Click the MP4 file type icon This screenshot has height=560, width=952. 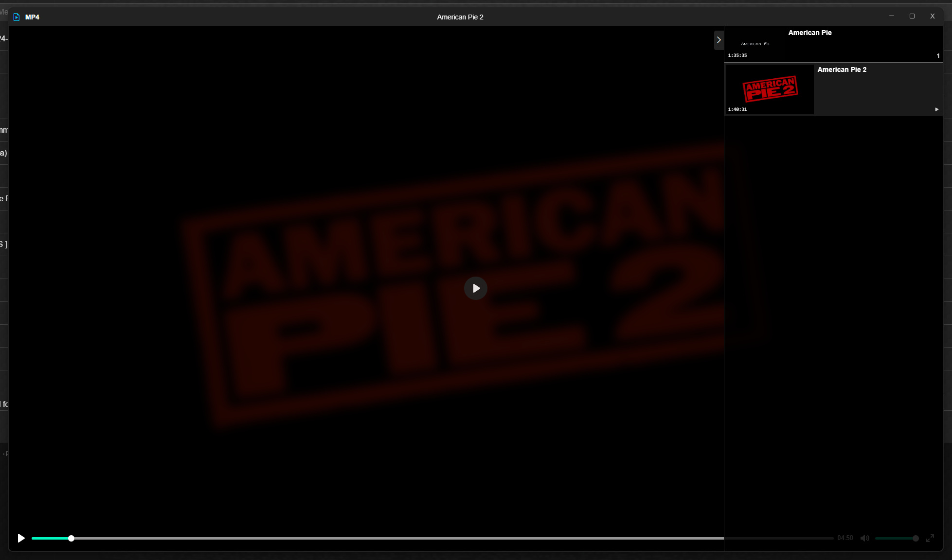click(x=17, y=17)
